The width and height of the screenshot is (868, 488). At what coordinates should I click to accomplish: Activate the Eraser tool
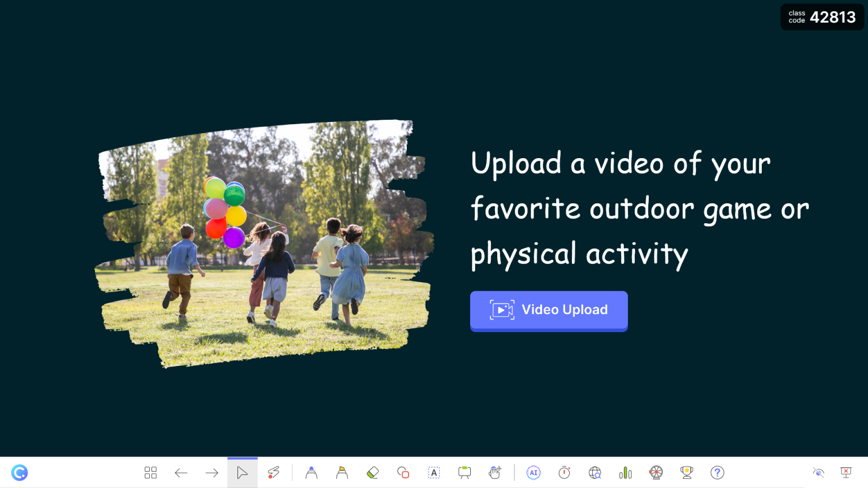tap(372, 472)
